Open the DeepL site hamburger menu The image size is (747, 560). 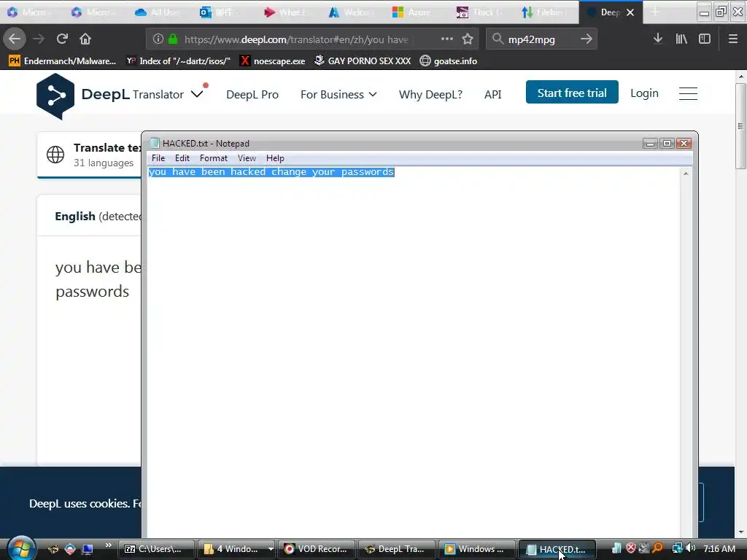point(688,93)
